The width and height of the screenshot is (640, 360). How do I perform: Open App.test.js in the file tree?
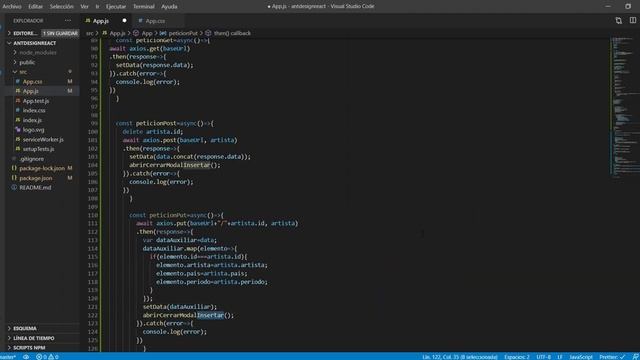[36, 101]
